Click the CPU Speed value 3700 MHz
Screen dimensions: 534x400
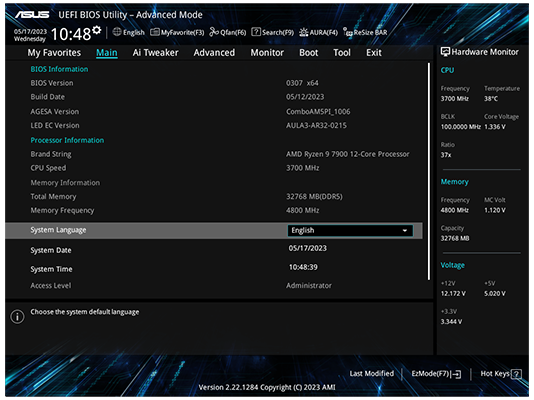[302, 168]
